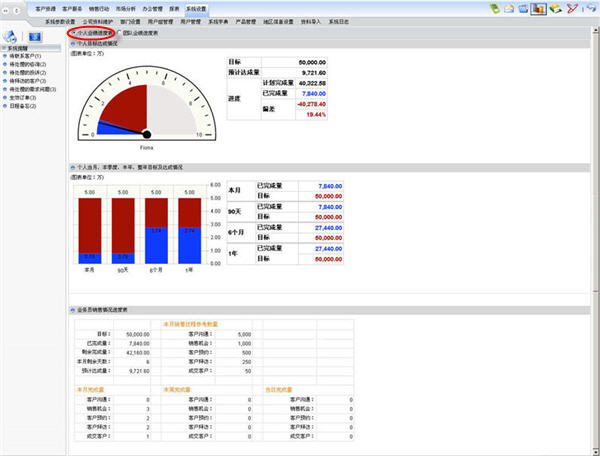Screen dimensions: 600x456
Task: Open the mail envelope toolbar icon
Action: pyautogui.click(x=509, y=8)
